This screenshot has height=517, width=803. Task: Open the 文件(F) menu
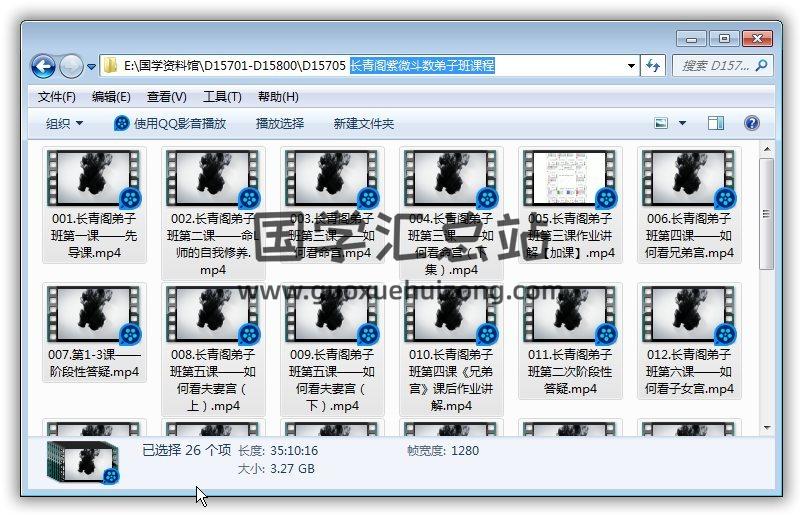pos(56,97)
